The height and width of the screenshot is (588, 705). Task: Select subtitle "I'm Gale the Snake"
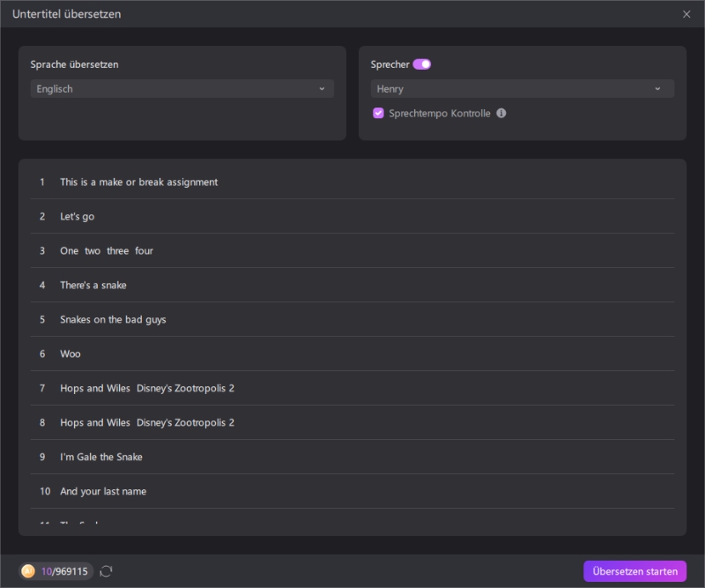tap(100, 457)
